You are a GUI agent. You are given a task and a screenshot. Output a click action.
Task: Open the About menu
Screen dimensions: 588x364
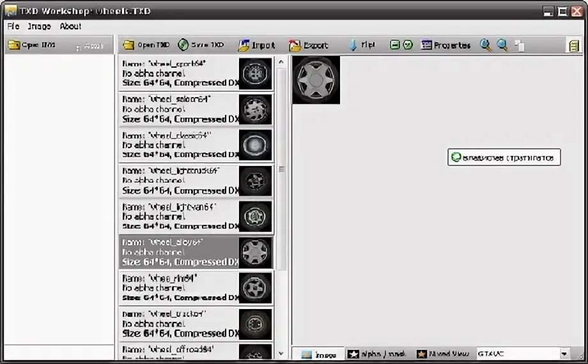[70, 26]
